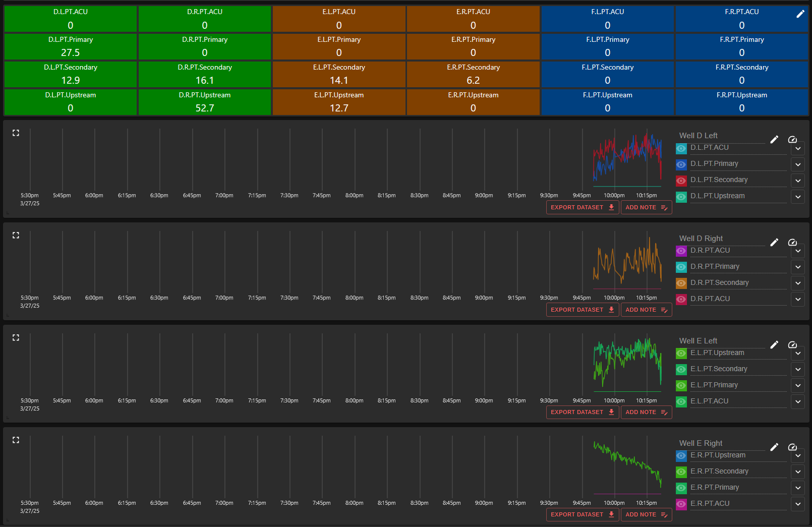Click the teal color swatch next to D.L.PT.ACU

[x=681, y=148]
